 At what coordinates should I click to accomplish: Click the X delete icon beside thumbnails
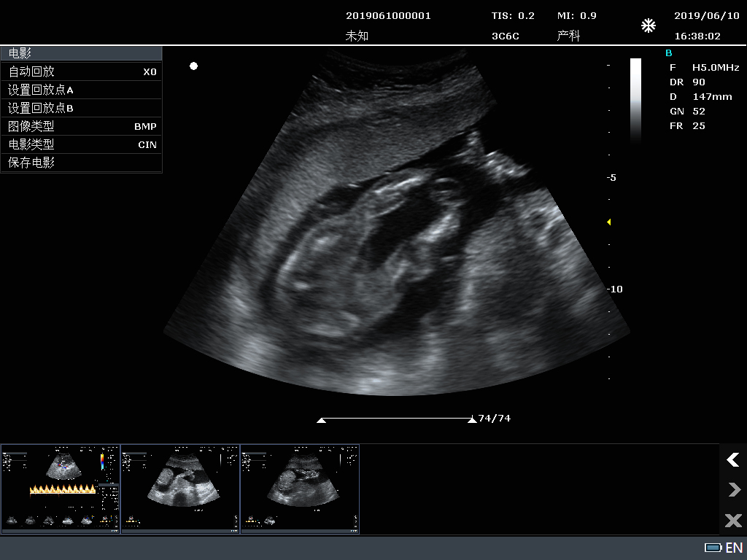732,520
